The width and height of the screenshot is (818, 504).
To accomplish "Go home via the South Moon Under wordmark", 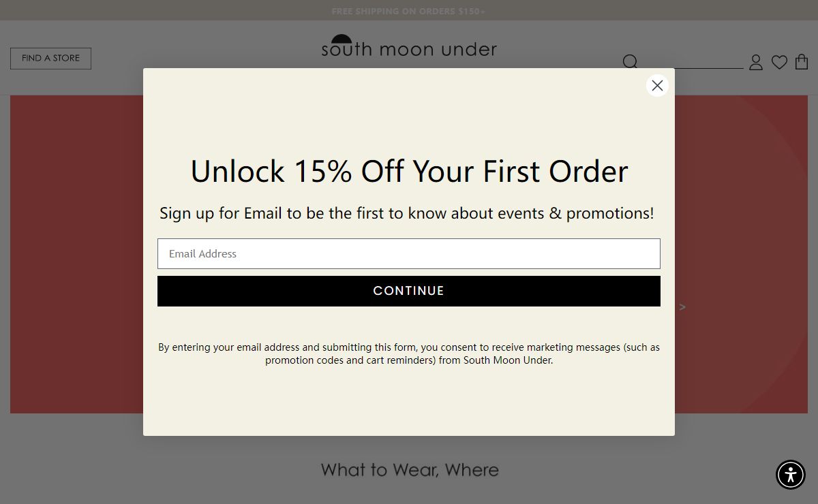I will click(409, 50).
